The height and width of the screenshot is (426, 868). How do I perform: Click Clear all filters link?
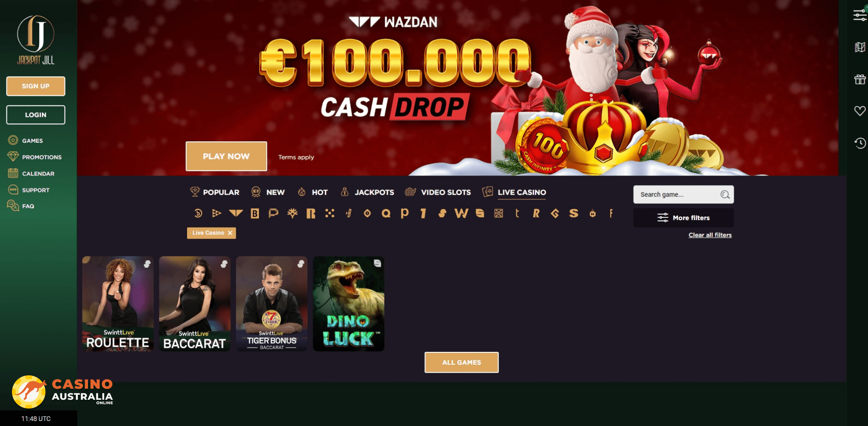[x=710, y=235]
